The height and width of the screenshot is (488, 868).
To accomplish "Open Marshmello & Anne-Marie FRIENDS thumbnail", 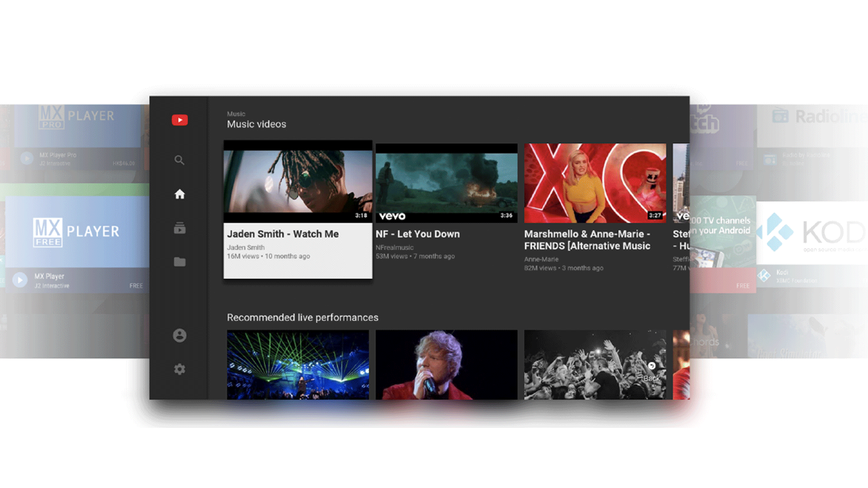I will click(594, 183).
